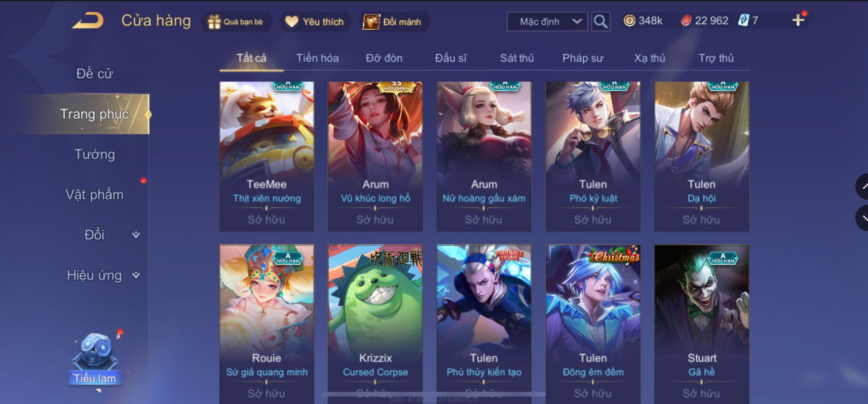The height and width of the screenshot is (404, 868).
Task: Open the Yêu thích favorites button
Action: [315, 22]
